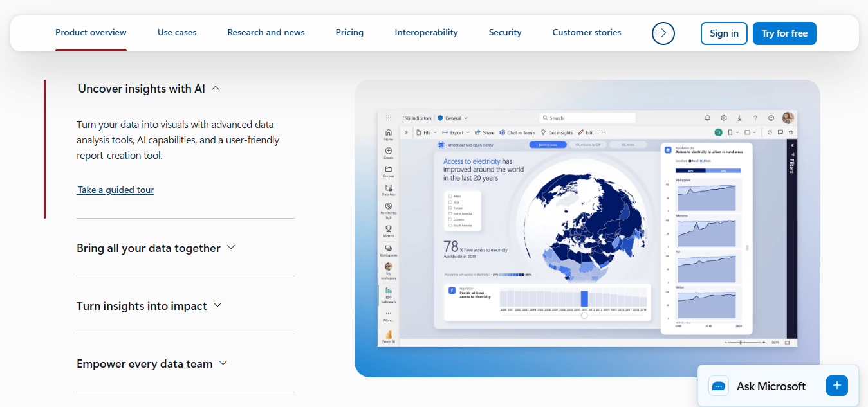Screen dimensions: 868x407
Task: Click the highlighted 2011 bar in chart
Action: tap(584, 298)
